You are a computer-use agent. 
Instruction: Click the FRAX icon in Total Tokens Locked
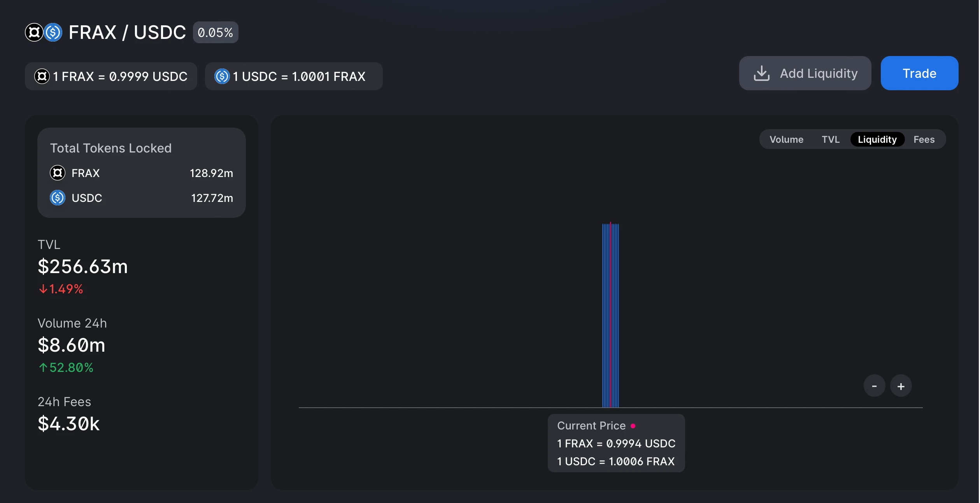click(x=57, y=173)
